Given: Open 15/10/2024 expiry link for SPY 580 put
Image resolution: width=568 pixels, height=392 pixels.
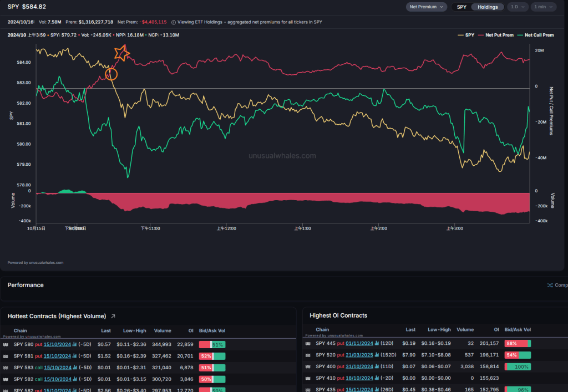Looking at the screenshot, I should tap(57, 344).
